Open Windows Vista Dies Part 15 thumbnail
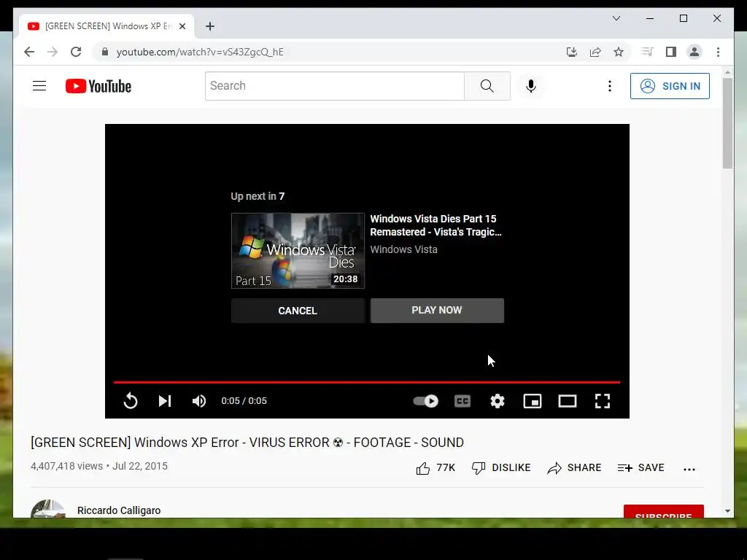 pyautogui.click(x=298, y=251)
